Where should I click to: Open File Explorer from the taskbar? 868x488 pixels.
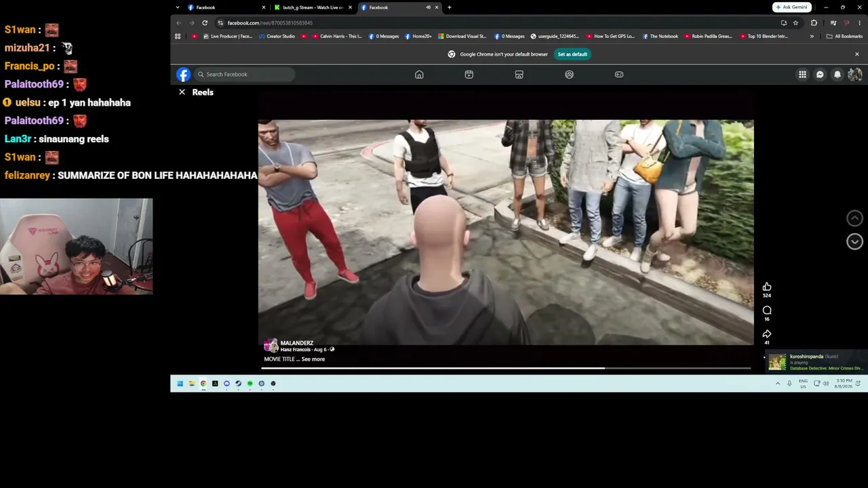[191, 384]
